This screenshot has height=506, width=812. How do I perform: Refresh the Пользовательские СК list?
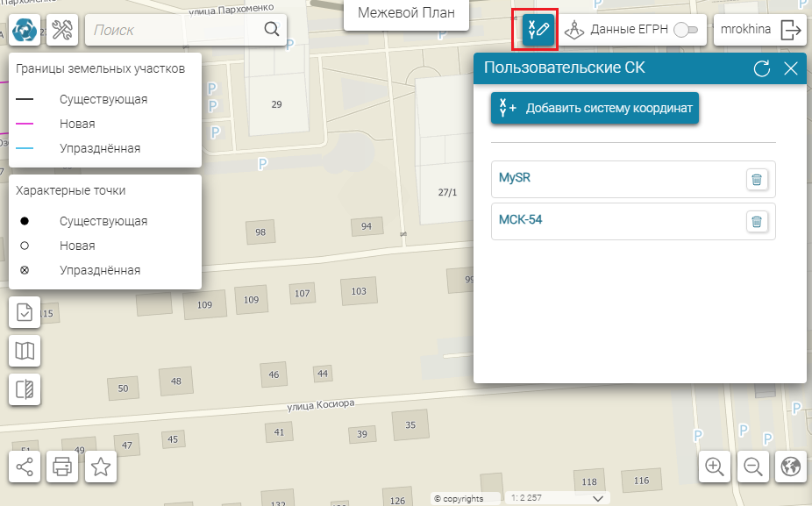click(762, 68)
